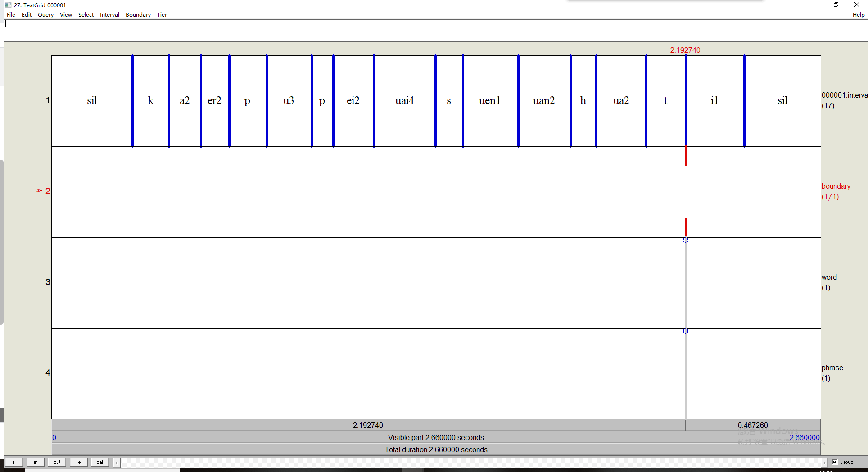Image resolution: width=868 pixels, height=472 pixels.
Task: Click the phrase tier insertion circle
Action: coord(686,331)
